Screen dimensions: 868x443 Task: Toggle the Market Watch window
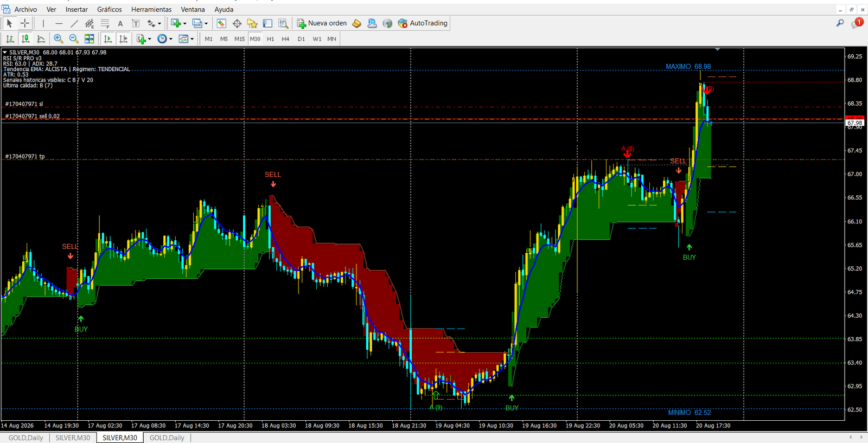pos(221,23)
